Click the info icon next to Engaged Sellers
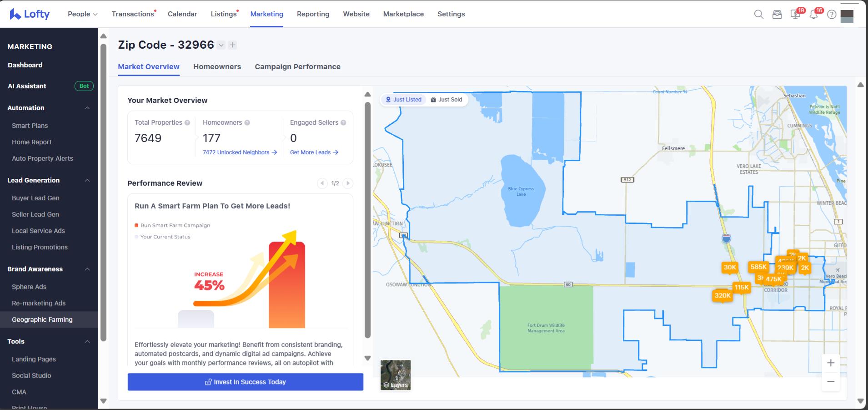The height and width of the screenshot is (410, 868). click(343, 123)
